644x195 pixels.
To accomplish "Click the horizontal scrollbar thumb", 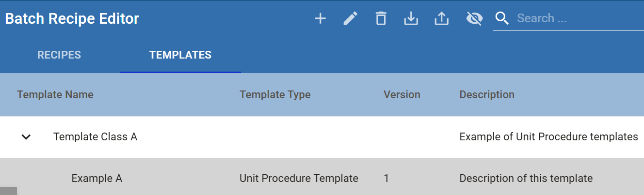I will pyautogui.click(x=8, y=191).
